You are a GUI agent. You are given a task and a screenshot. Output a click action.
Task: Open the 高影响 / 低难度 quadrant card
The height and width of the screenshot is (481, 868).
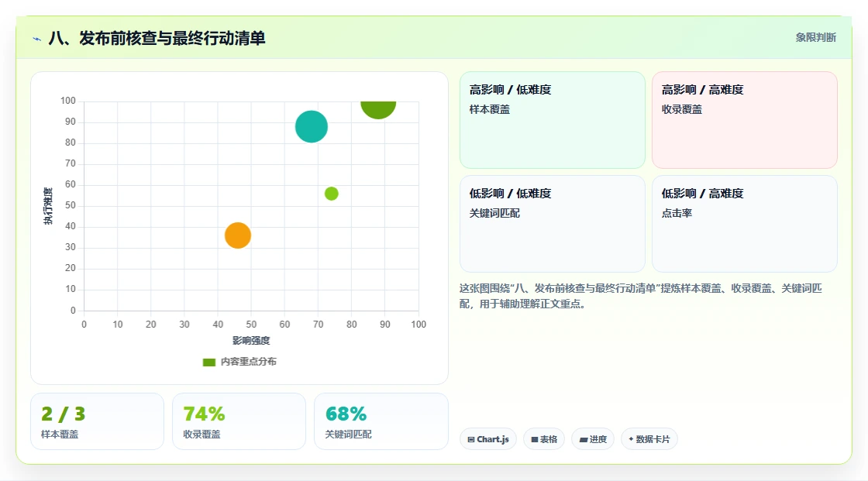click(553, 120)
